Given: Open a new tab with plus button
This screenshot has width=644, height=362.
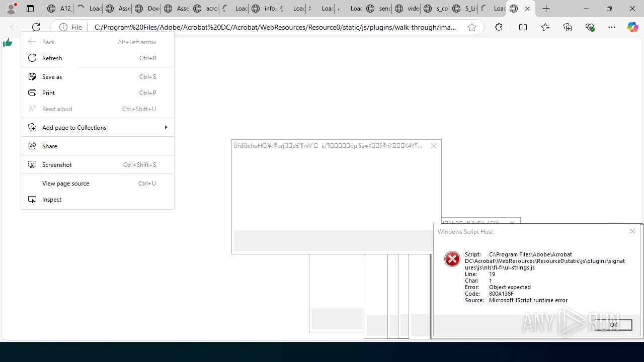Looking at the screenshot, I should pyautogui.click(x=546, y=9).
